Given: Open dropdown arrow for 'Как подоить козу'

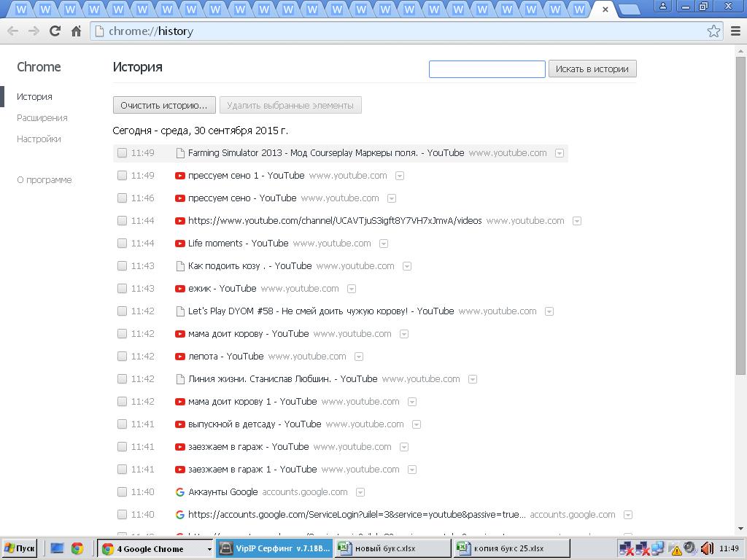Looking at the screenshot, I should [407, 266].
